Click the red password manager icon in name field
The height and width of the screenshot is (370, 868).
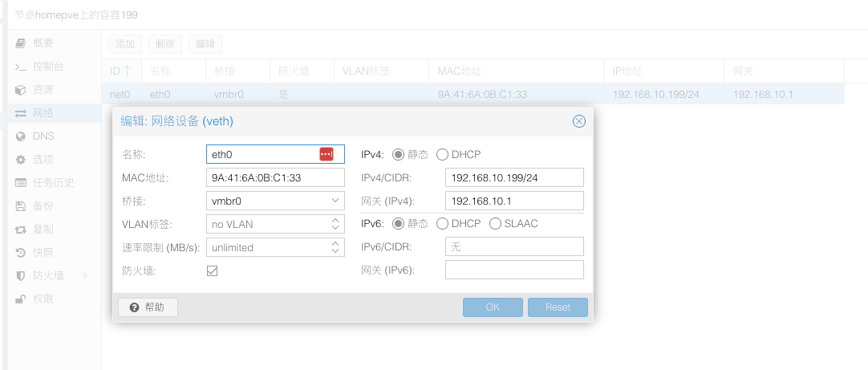(x=326, y=154)
